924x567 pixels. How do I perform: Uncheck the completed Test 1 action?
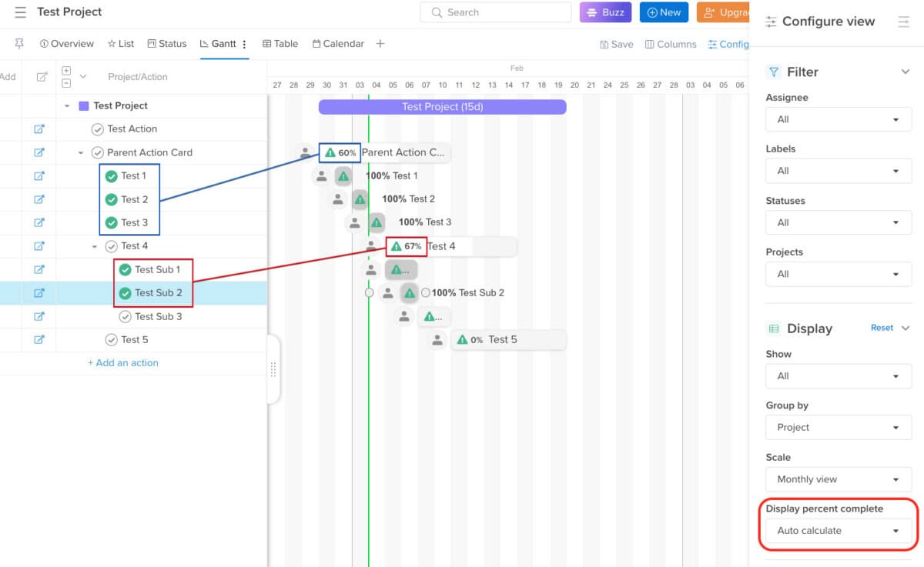tap(111, 176)
